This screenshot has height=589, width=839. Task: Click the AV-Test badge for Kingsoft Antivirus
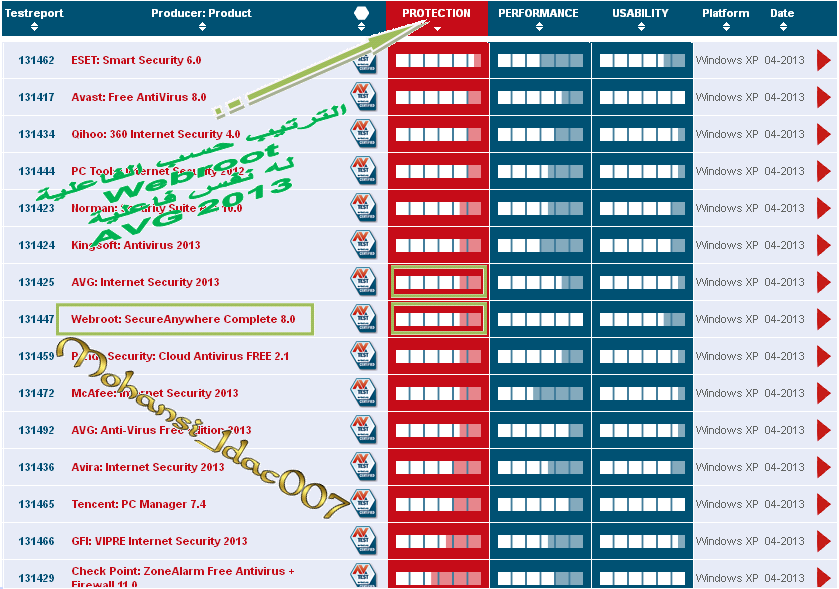[363, 245]
